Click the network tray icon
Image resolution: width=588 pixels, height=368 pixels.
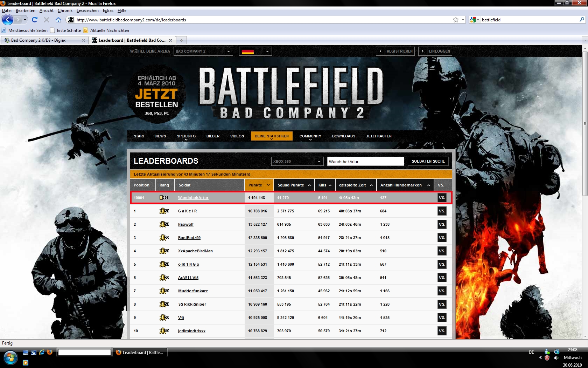coord(556,351)
